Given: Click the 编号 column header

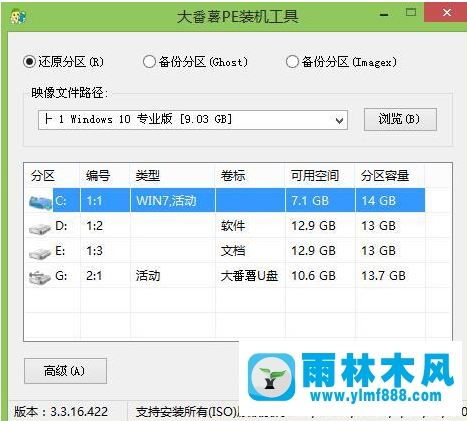Looking at the screenshot, I should tap(98, 176).
